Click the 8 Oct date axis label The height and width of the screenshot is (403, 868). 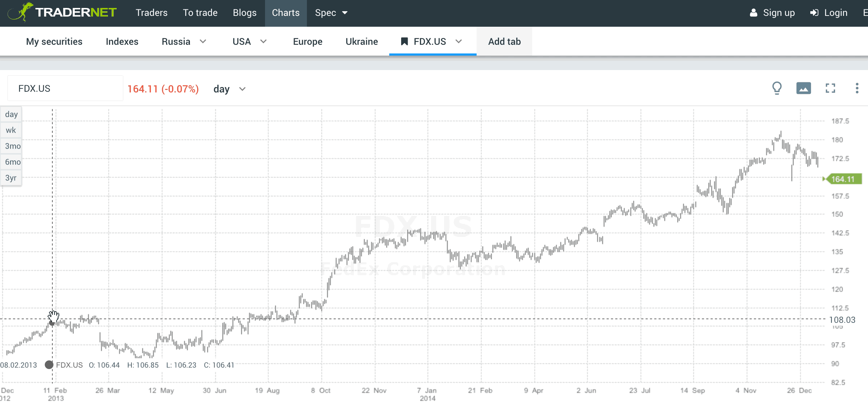pyautogui.click(x=321, y=390)
